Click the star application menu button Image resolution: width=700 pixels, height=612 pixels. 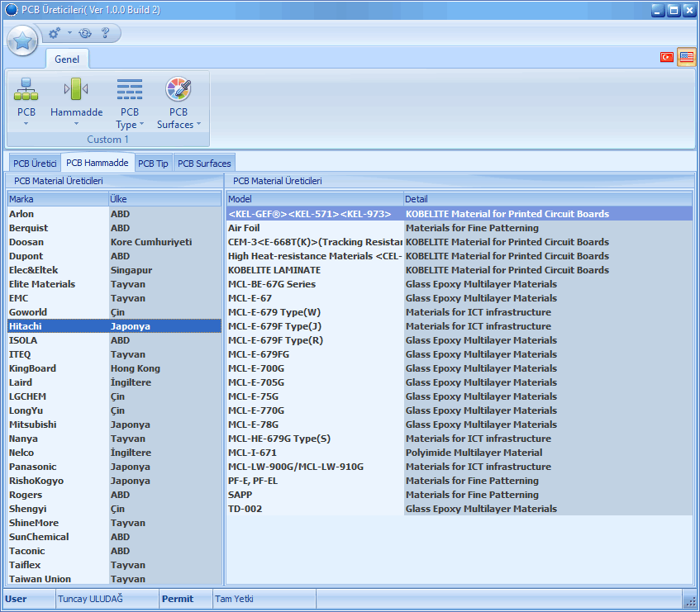pyautogui.click(x=22, y=40)
